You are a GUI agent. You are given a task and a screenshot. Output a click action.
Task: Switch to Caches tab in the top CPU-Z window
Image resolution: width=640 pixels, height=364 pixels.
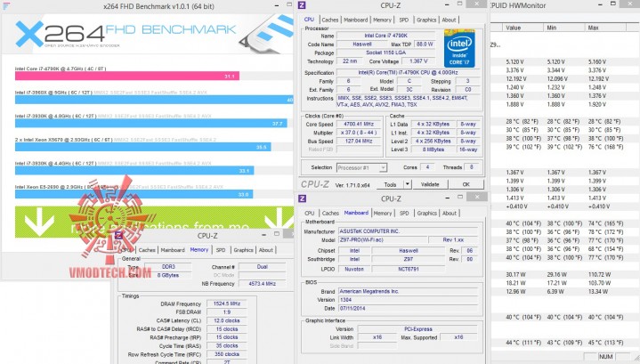tap(330, 20)
